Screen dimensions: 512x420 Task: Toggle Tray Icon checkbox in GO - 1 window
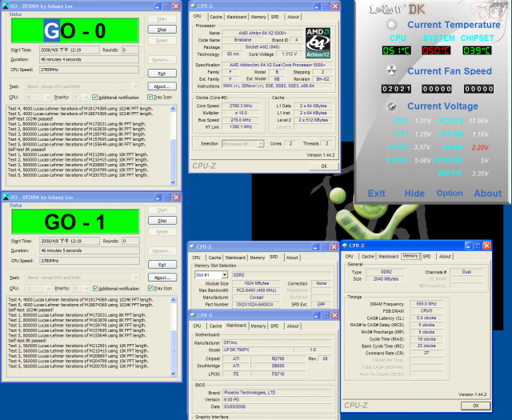tap(150, 288)
